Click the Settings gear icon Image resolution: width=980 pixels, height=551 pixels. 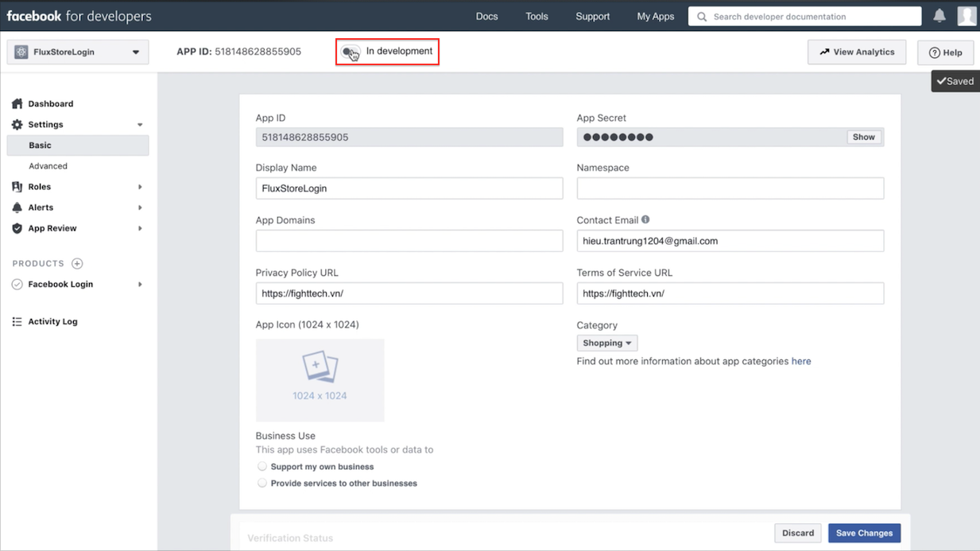point(17,125)
